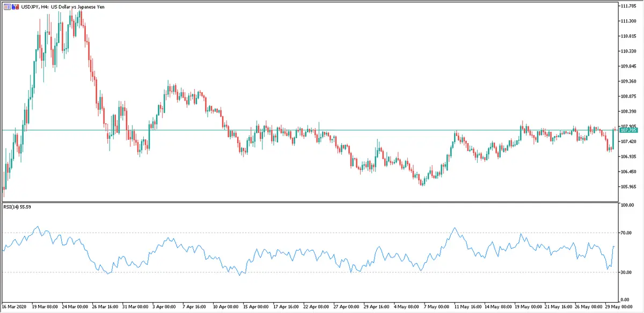Click the 105.965 price scale value
644x313 pixels.
coord(628,187)
